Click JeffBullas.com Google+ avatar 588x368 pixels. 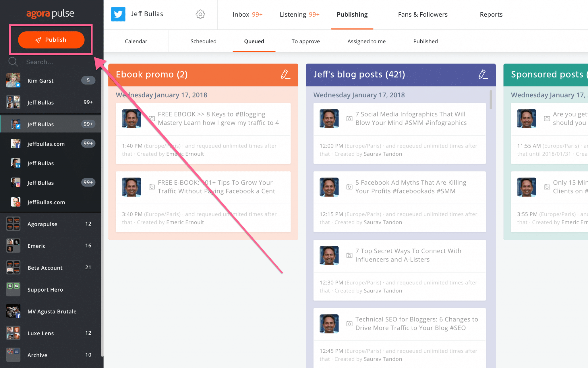[16, 202]
